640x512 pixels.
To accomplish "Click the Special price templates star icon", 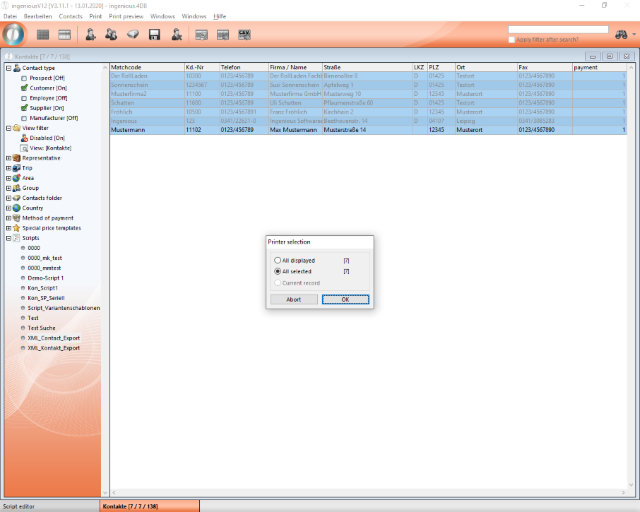I will (x=17, y=228).
